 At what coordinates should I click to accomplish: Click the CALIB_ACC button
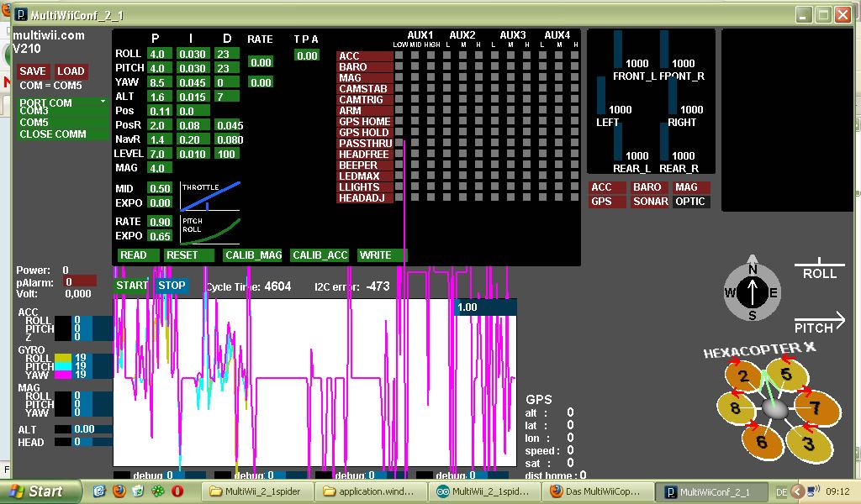tap(320, 255)
